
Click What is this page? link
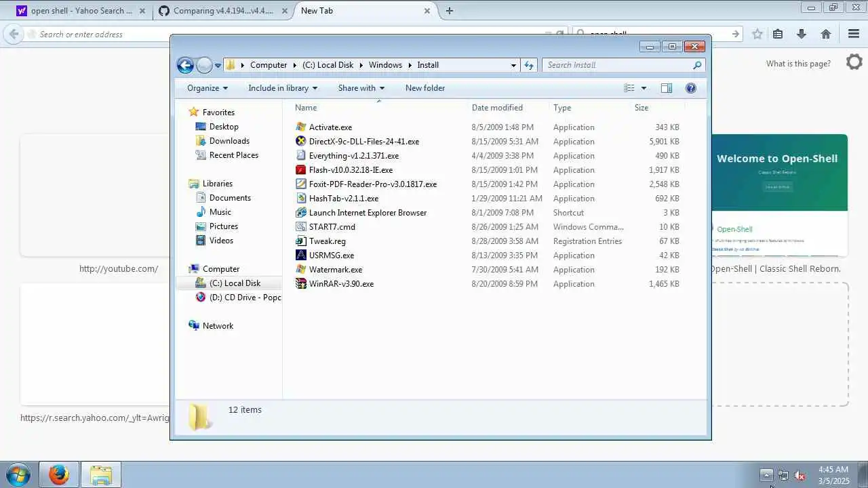click(798, 64)
